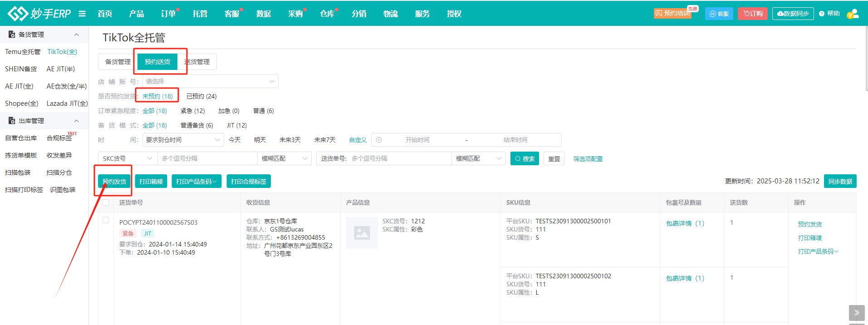Tick checkbox for order POCYPT2401100002567S03

[106, 220]
